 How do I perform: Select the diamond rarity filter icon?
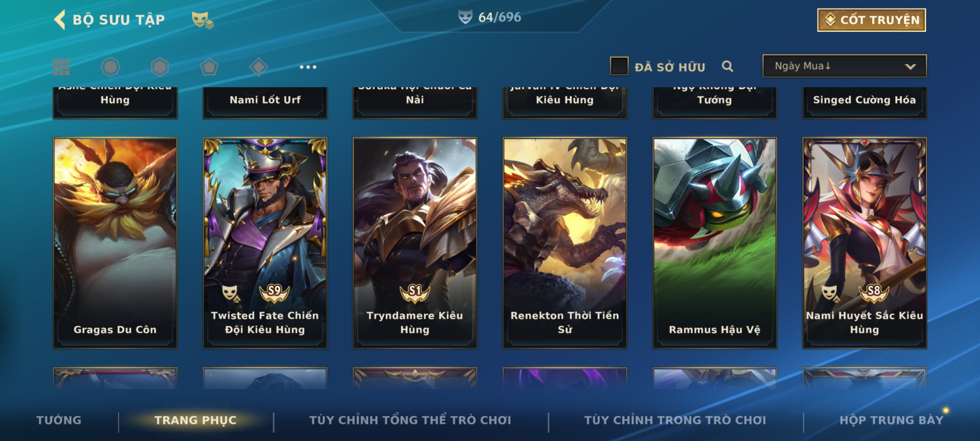coord(258,67)
